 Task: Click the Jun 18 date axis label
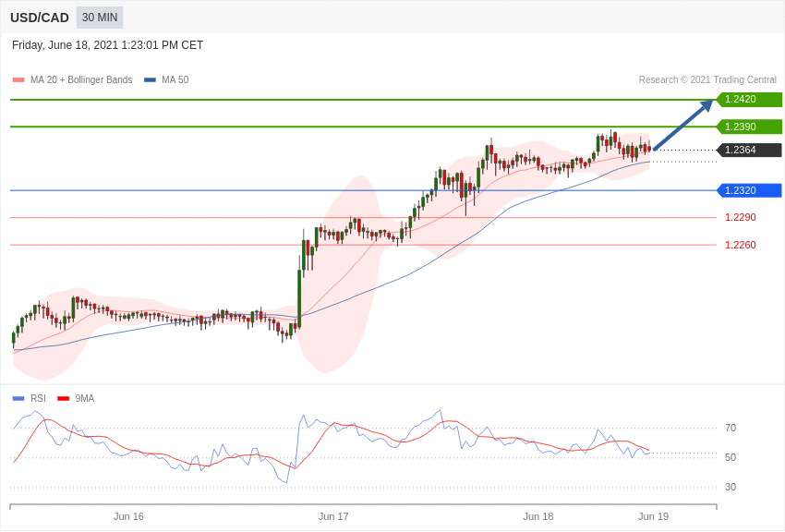(538, 516)
